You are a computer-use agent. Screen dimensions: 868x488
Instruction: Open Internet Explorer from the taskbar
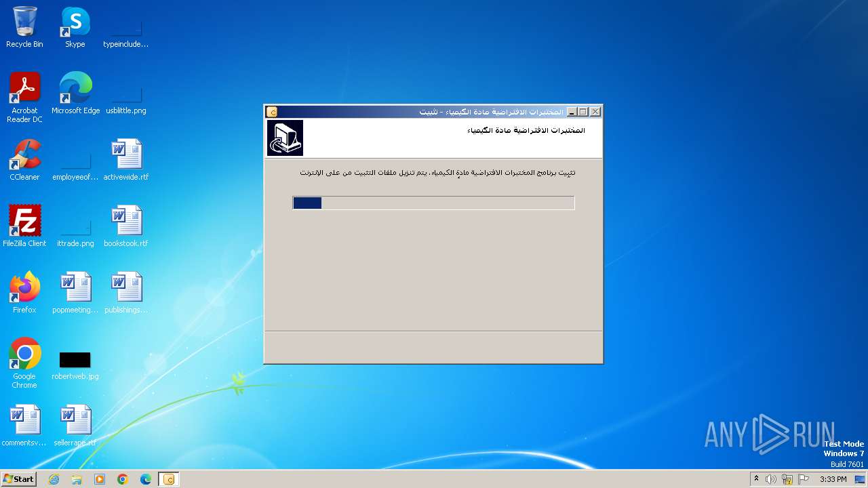coord(54,479)
